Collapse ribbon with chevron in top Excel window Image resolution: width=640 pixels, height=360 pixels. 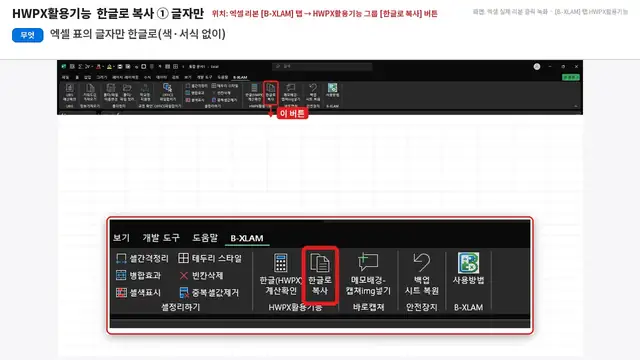[576, 106]
